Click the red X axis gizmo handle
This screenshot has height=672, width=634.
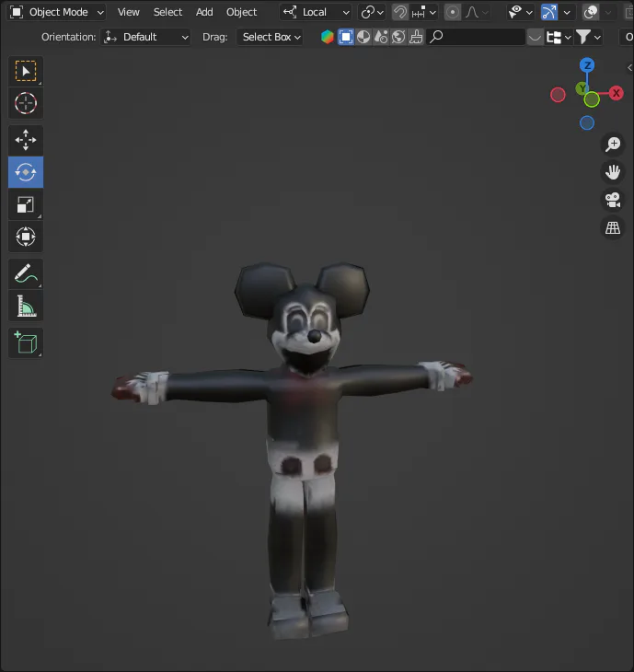[616, 93]
